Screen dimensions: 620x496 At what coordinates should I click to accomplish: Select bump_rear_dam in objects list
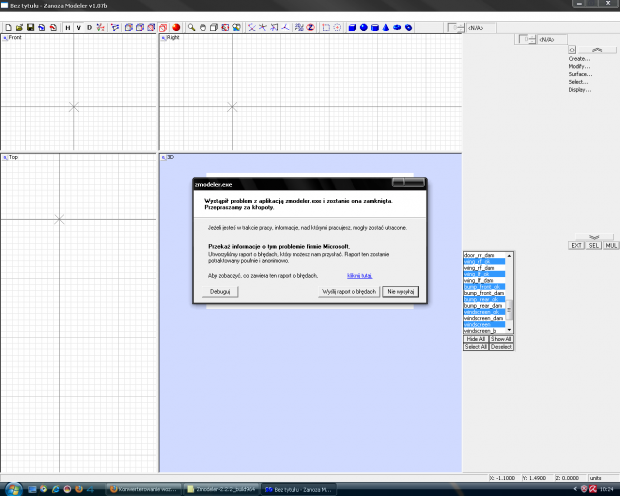click(484, 306)
